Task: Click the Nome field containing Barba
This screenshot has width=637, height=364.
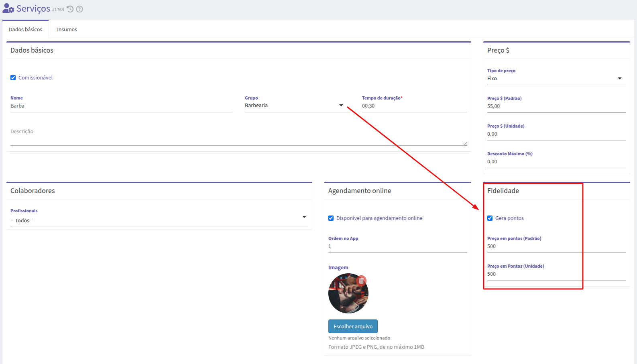Action: [122, 106]
